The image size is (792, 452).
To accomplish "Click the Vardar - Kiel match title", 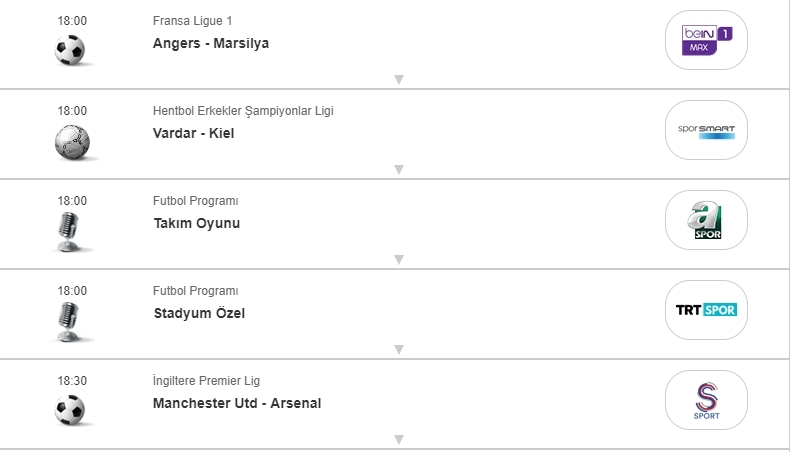I will [x=193, y=133].
